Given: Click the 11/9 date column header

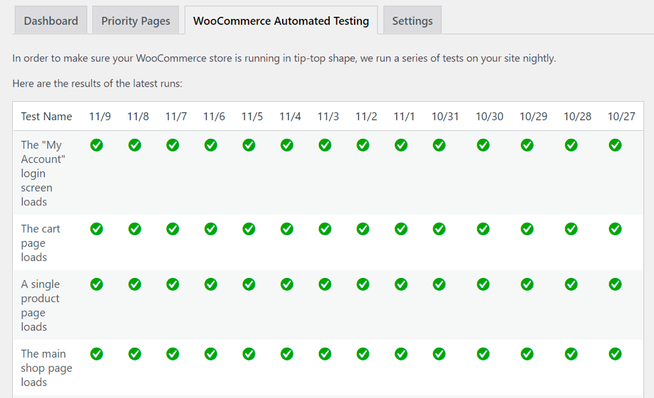Looking at the screenshot, I should click(100, 116).
